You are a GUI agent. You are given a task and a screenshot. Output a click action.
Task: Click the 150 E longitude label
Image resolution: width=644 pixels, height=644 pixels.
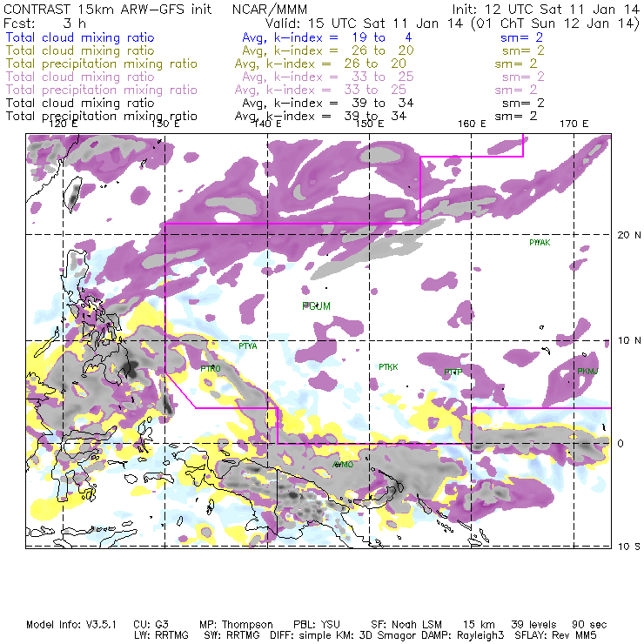tap(370, 124)
